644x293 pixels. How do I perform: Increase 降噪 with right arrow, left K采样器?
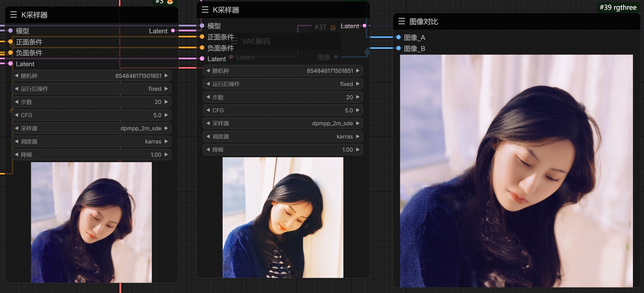tap(166, 155)
